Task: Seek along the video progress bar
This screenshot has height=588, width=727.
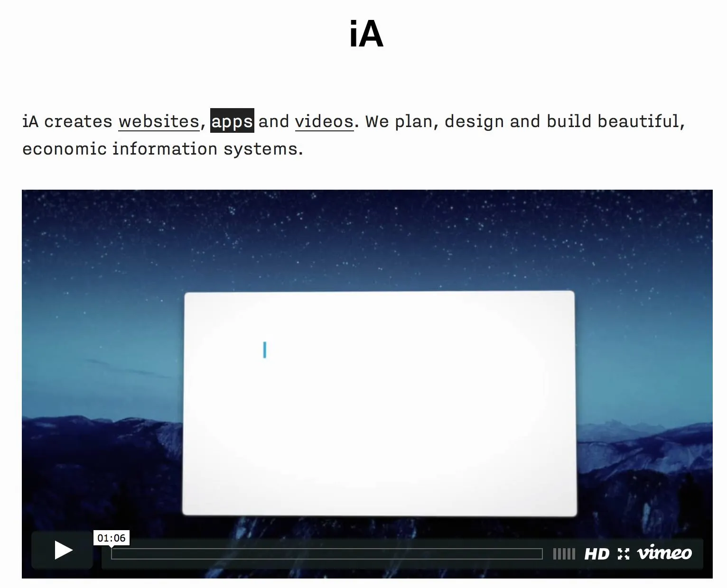Action: 326,554
